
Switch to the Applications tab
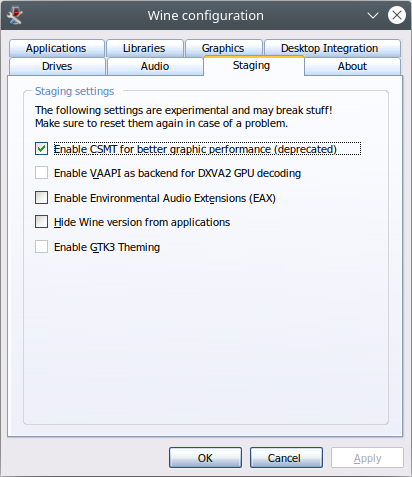pos(57,48)
